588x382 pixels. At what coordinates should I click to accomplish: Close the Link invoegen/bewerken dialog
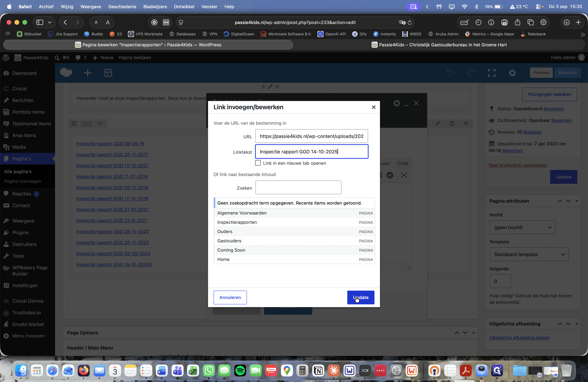[374, 107]
